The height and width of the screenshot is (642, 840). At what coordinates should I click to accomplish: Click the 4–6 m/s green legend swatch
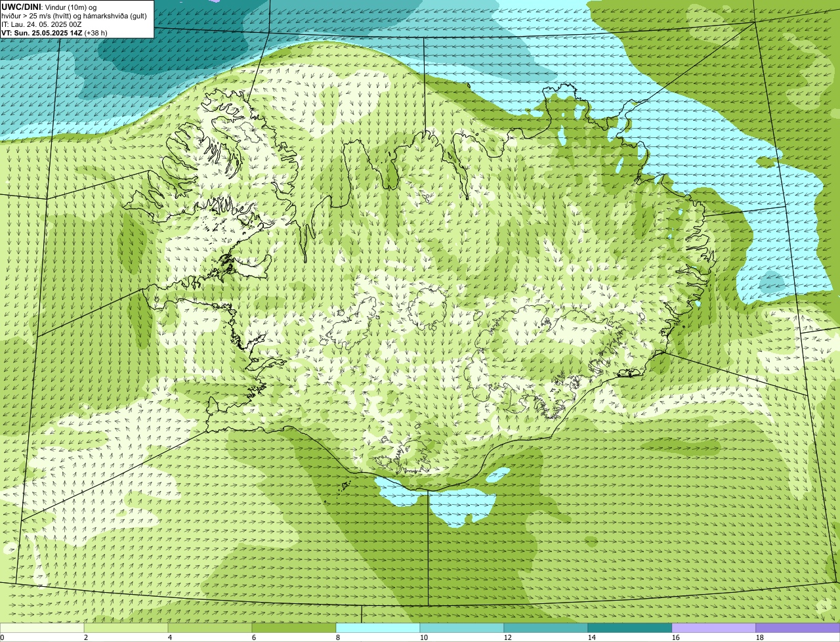(210, 628)
